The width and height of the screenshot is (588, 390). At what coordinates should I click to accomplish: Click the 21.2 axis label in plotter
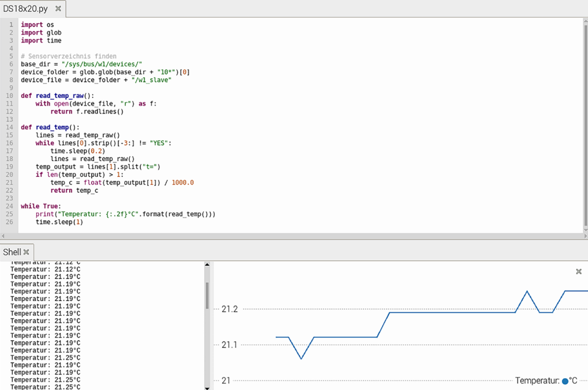(229, 309)
